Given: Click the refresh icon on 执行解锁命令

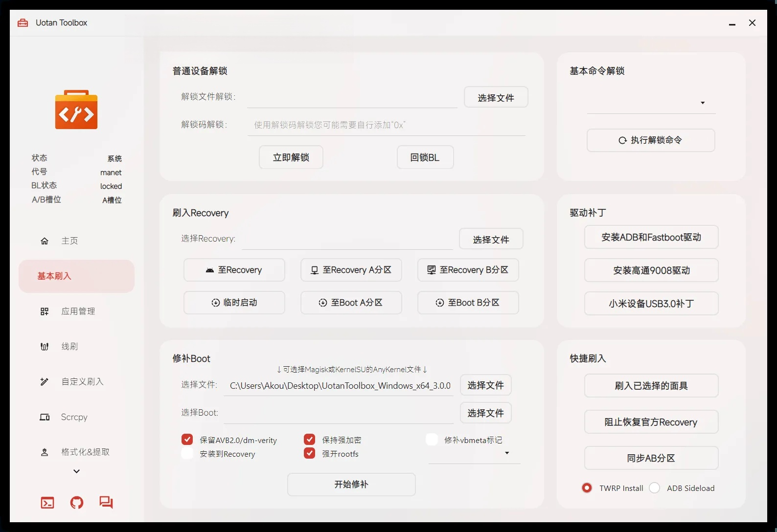Looking at the screenshot, I should (x=622, y=140).
